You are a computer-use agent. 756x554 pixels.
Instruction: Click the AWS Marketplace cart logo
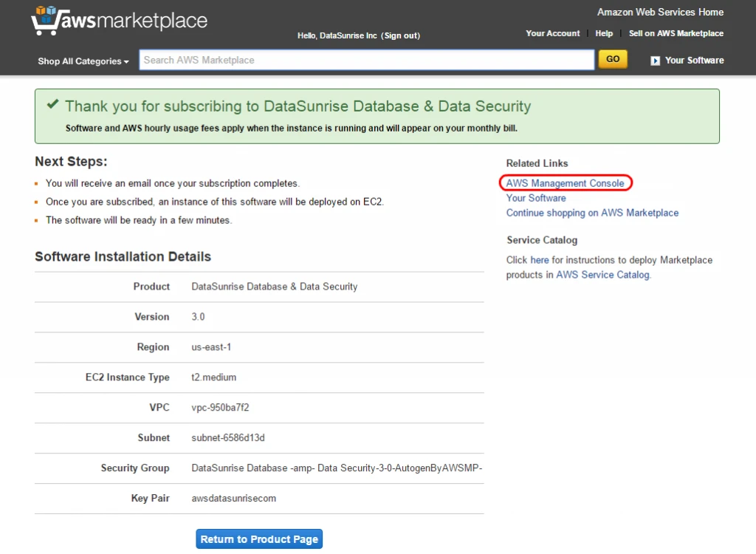(46, 20)
